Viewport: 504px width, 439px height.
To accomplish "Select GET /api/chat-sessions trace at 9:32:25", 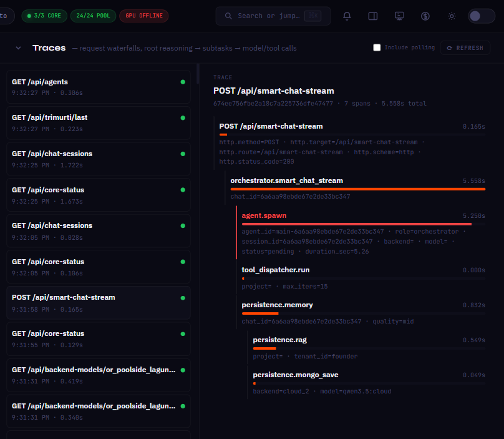I will (x=99, y=159).
